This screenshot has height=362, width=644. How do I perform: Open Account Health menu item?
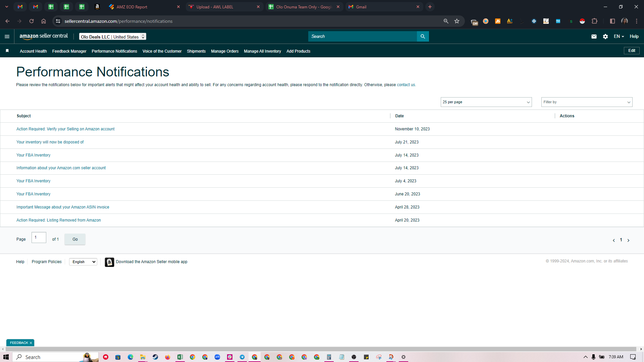click(x=33, y=51)
